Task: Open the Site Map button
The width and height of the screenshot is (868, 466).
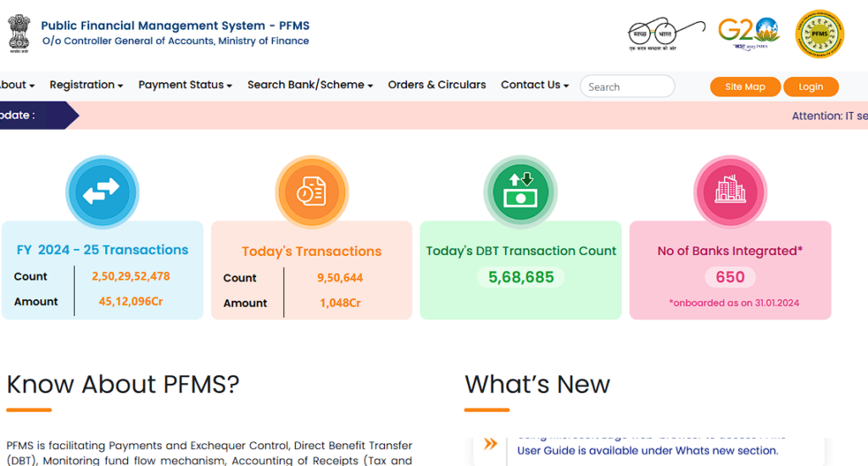Action: click(x=745, y=87)
